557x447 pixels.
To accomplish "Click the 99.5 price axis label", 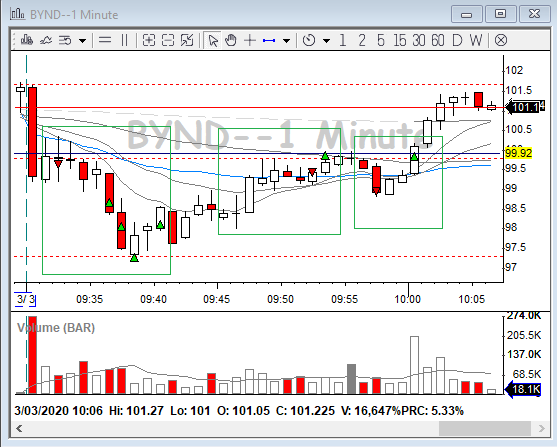I will [515, 168].
